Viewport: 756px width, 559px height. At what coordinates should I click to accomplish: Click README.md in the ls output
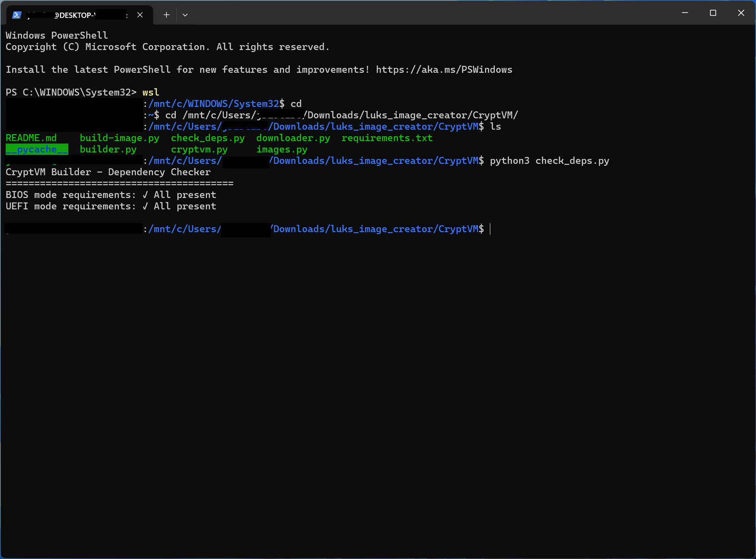31,138
